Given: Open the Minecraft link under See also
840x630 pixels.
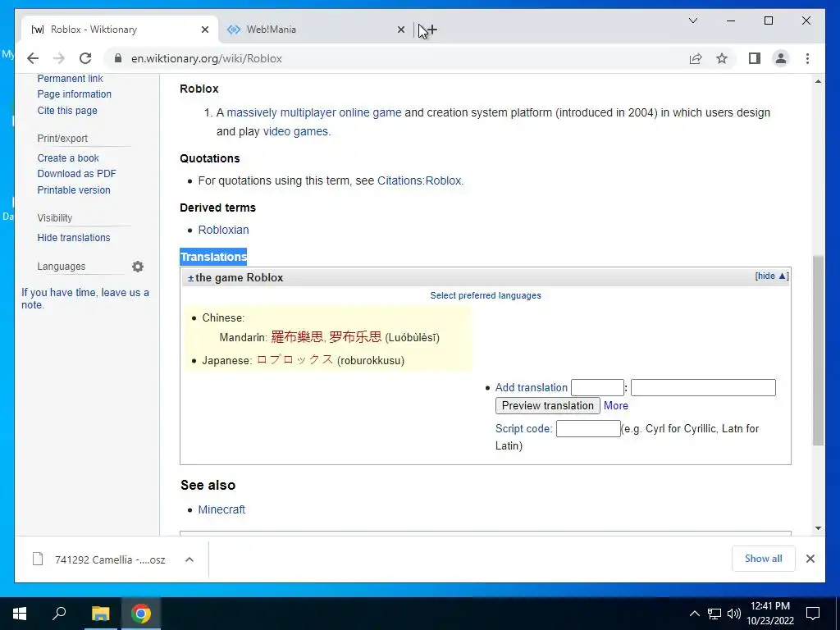Looking at the screenshot, I should pyautogui.click(x=221, y=510).
